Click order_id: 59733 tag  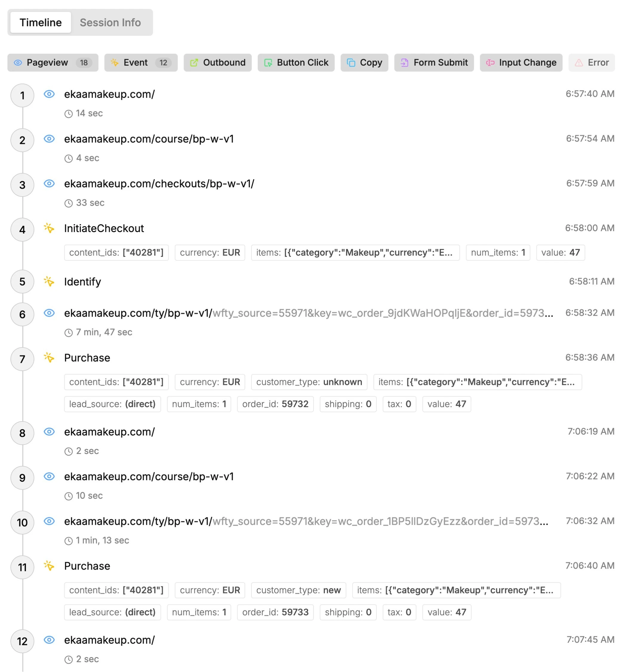tap(275, 612)
